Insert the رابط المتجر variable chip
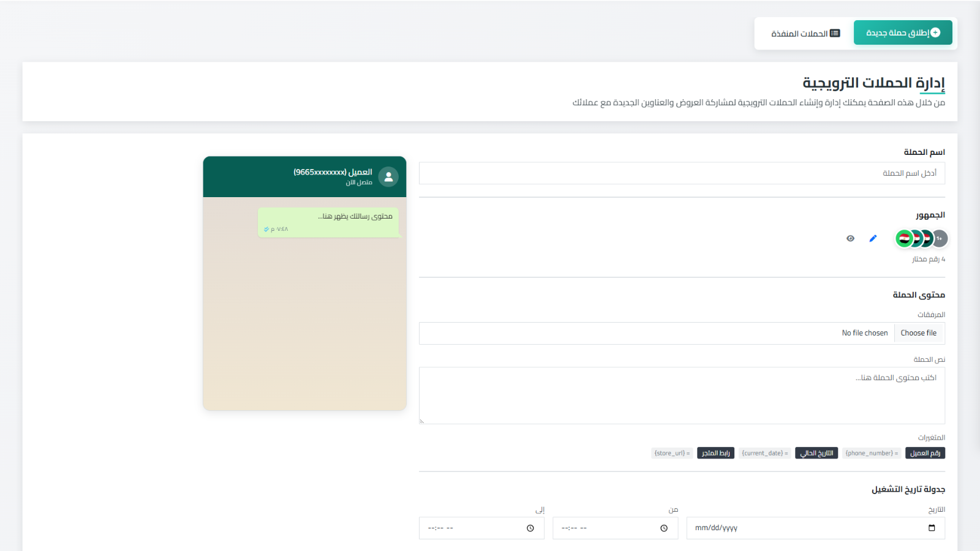The width and height of the screenshot is (980, 551). (x=715, y=453)
